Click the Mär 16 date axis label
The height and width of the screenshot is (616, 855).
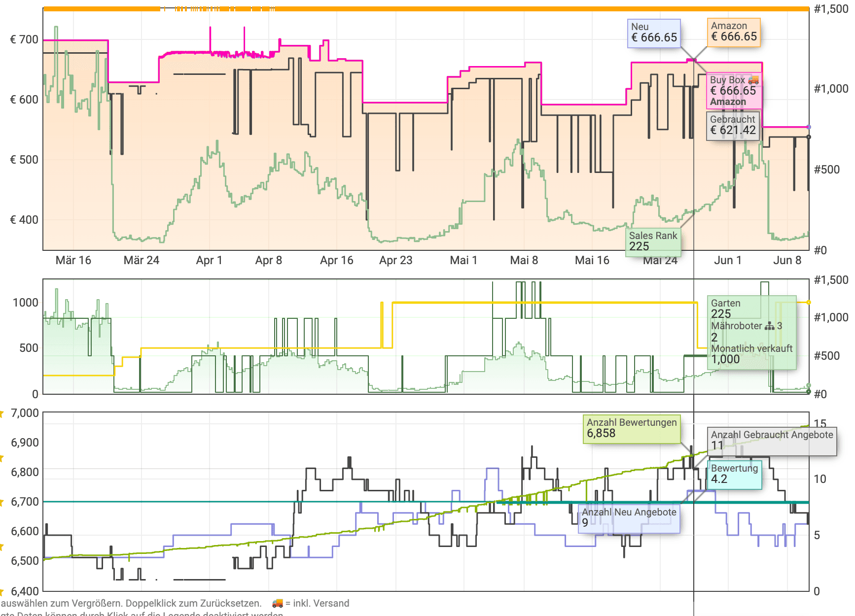pos(73,260)
